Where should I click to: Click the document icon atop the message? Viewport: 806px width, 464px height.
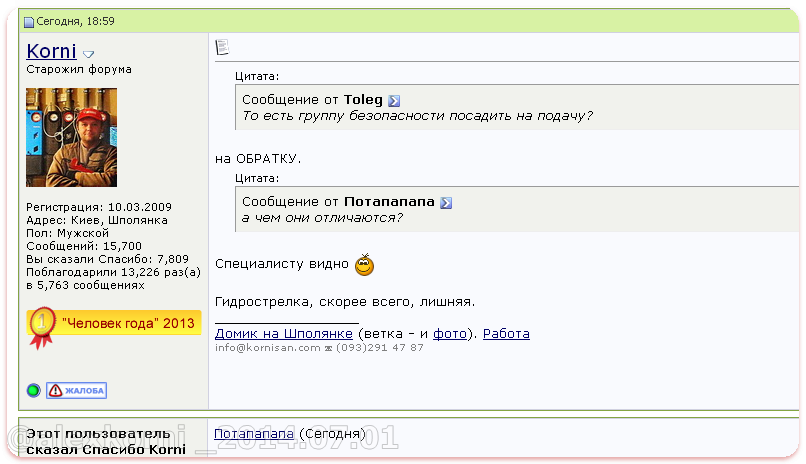point(222,47)
